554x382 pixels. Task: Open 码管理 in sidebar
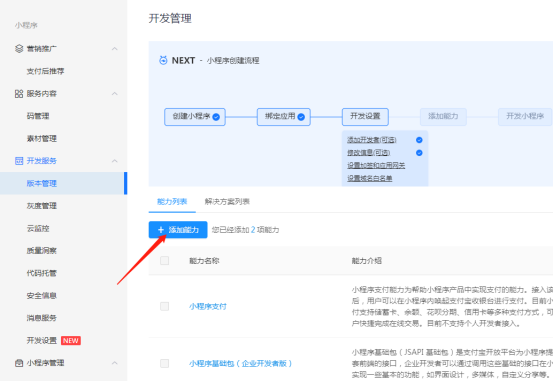pos(38,116)
